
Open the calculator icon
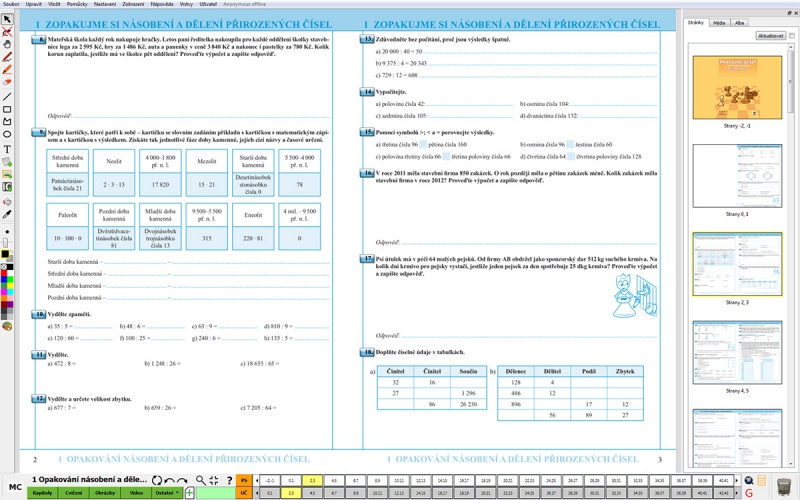(761, 480)
